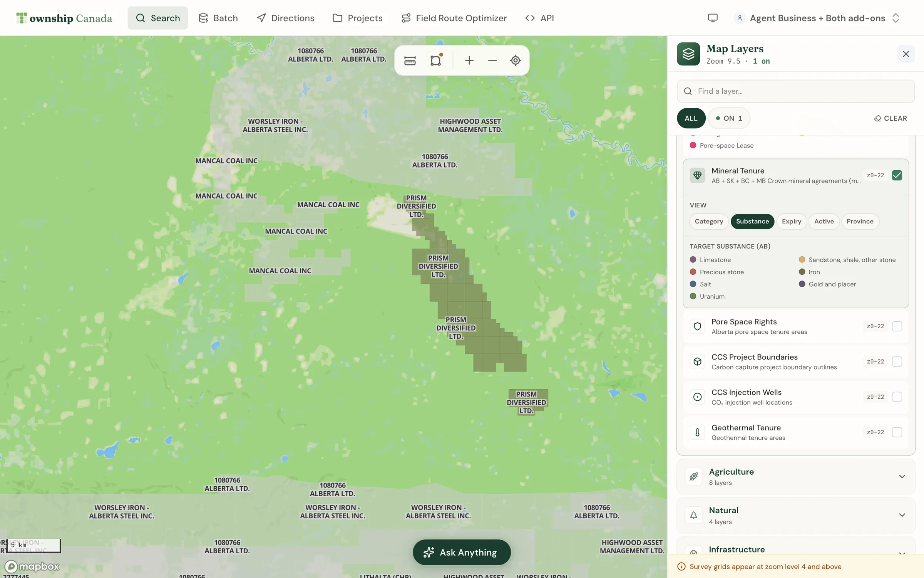
Task: Click the Pore Space Rights shield icon
Action: coord(697,326)
